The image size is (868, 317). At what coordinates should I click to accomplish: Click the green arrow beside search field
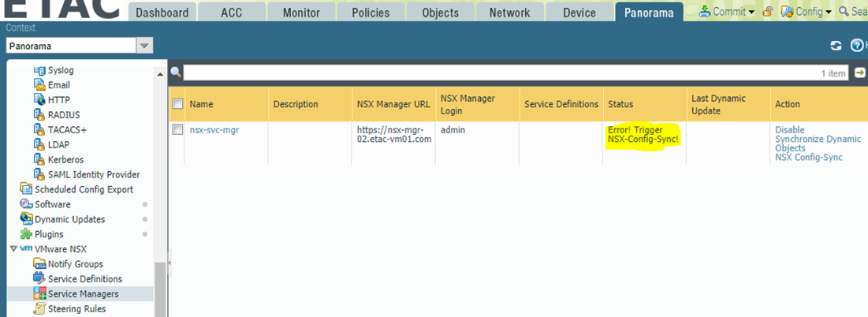[859, 73]
